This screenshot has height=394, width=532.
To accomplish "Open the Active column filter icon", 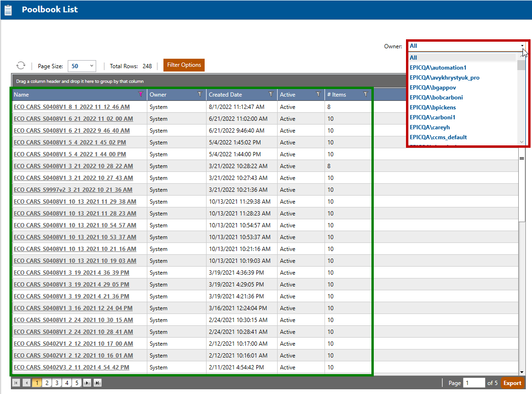I will click(x=318, y=95).
